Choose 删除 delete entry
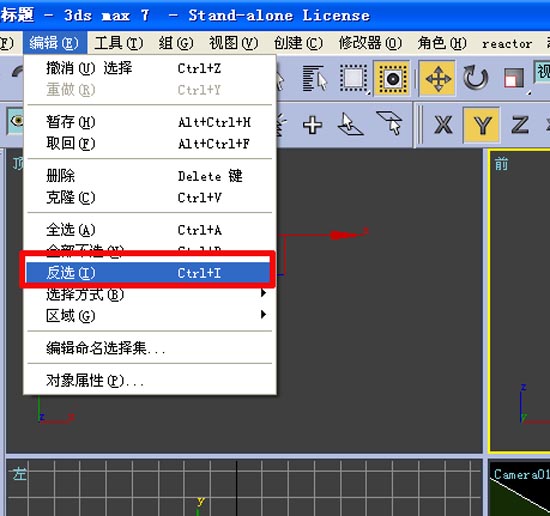This screenshot has width=550, height=516. 150,176
